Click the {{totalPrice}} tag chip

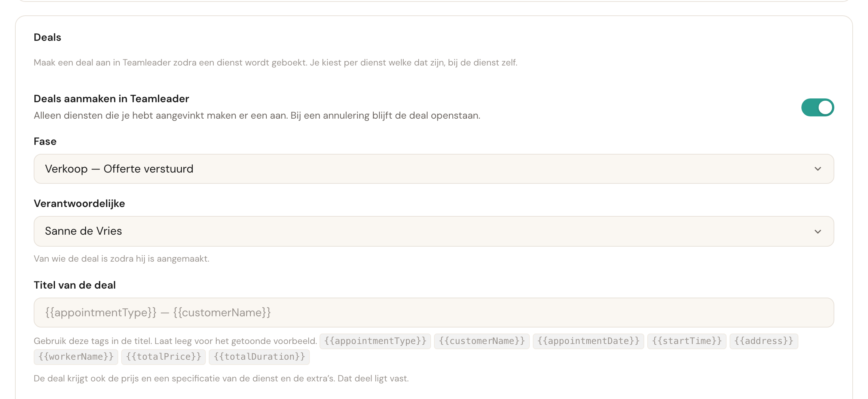tap(163, 357)
